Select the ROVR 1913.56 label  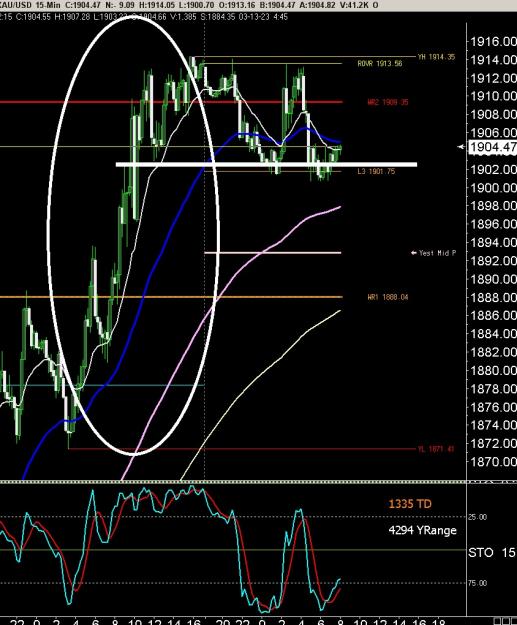380,63
